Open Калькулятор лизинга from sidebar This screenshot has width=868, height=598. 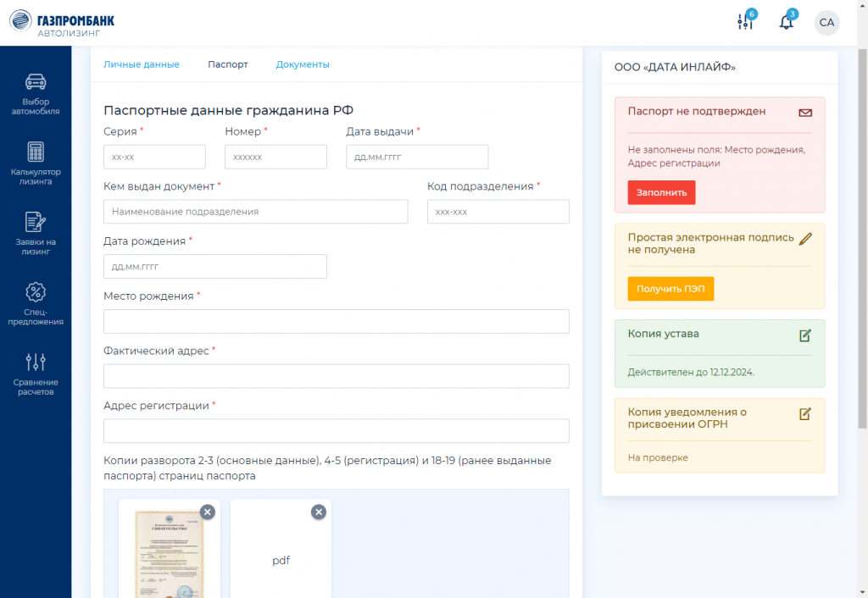tap(36, 163)
